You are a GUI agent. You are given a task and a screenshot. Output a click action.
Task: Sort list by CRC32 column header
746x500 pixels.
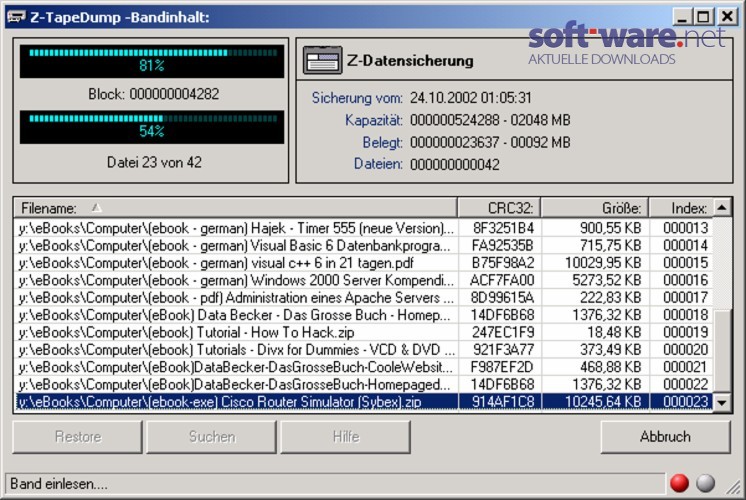click(x=500, y=208)
